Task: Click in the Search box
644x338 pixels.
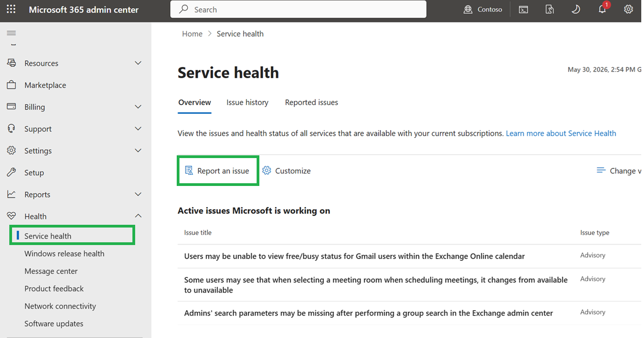Action: click(x=298, y=9)
